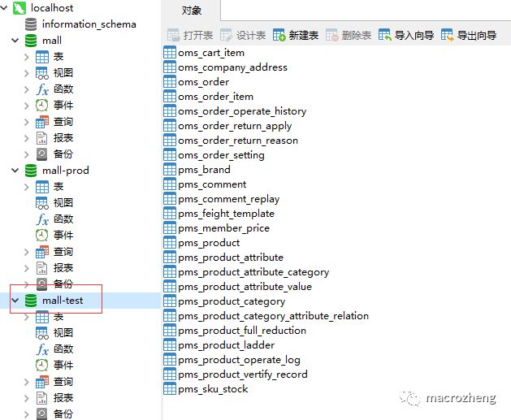
Task: Expand 视图 under the mall database
Action: pos(26,73)
